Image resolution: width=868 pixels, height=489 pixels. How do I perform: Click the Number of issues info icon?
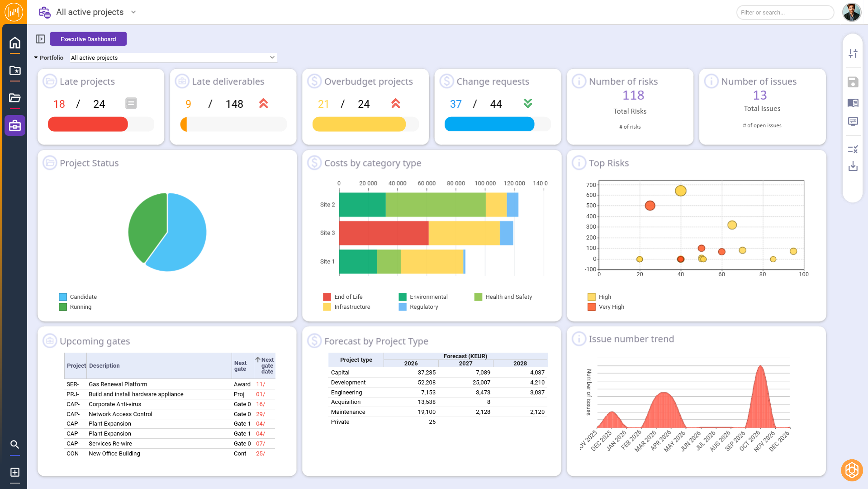tap(711, 81)
